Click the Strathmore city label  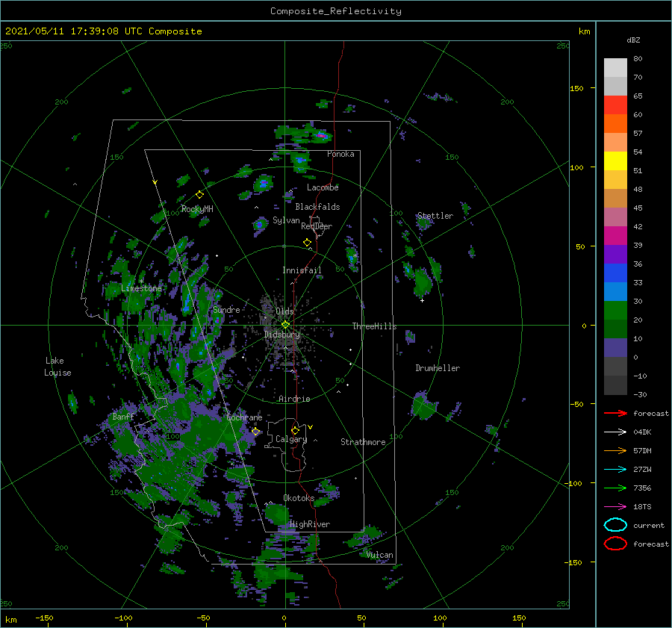363,442
